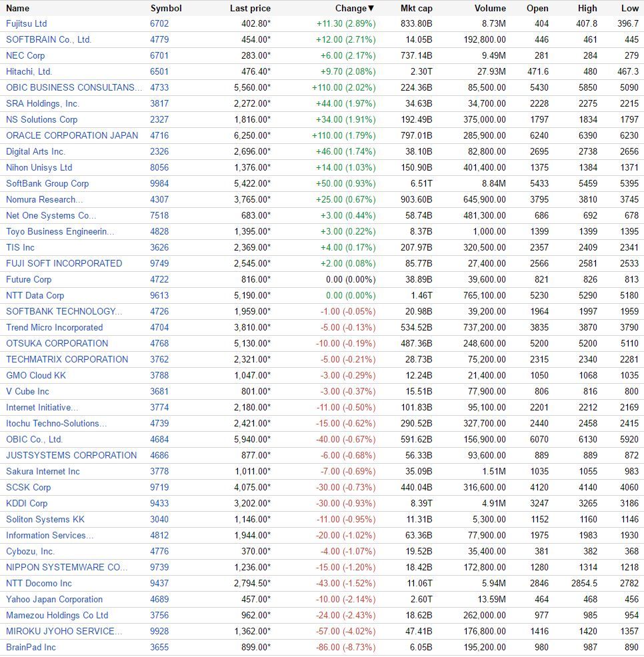644x657 pixels.
Task: Open FUJI SOFT INCORPORATED link
Action: point(64,263)
